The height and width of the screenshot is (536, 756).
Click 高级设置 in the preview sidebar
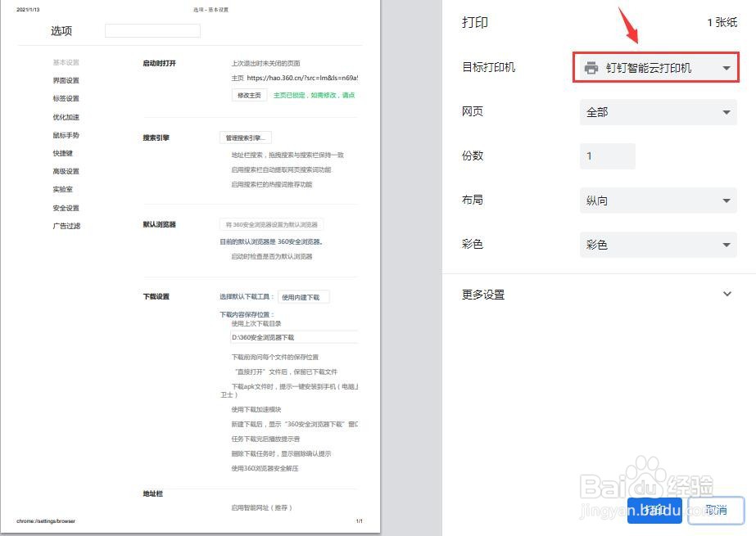tap(66, 172)
